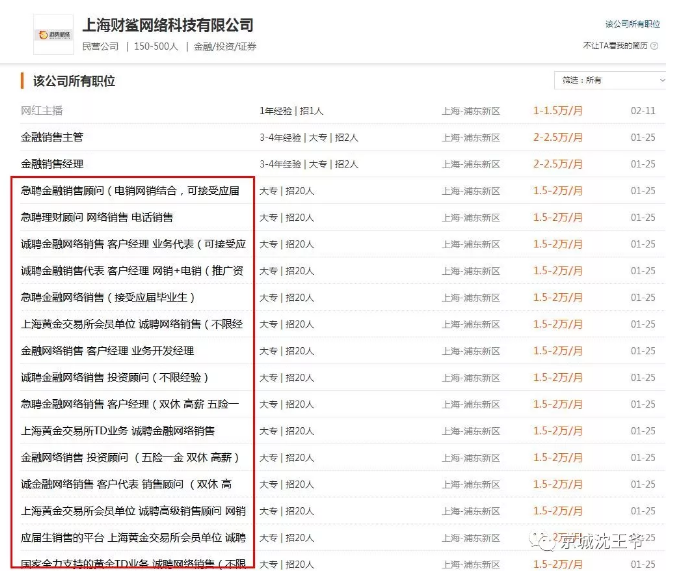The image size is (675, 585).
Task: Click the company logo thumbnail
Action: 53,34
